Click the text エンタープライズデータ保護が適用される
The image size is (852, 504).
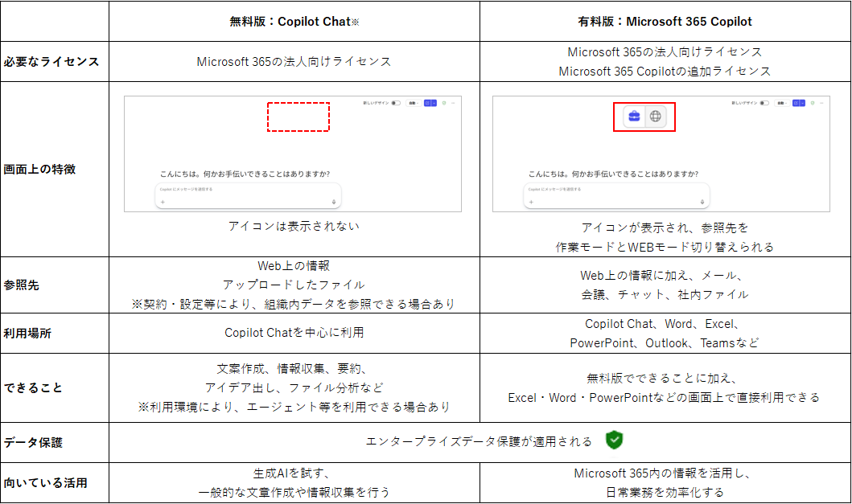coord(479,441)
